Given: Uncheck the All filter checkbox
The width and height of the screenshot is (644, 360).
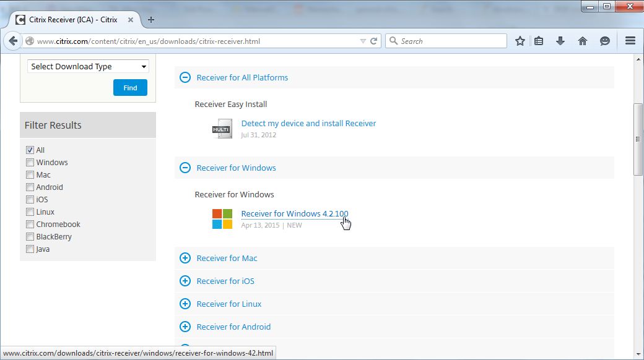Looking at the screenshot, I should tap(30, 150).
